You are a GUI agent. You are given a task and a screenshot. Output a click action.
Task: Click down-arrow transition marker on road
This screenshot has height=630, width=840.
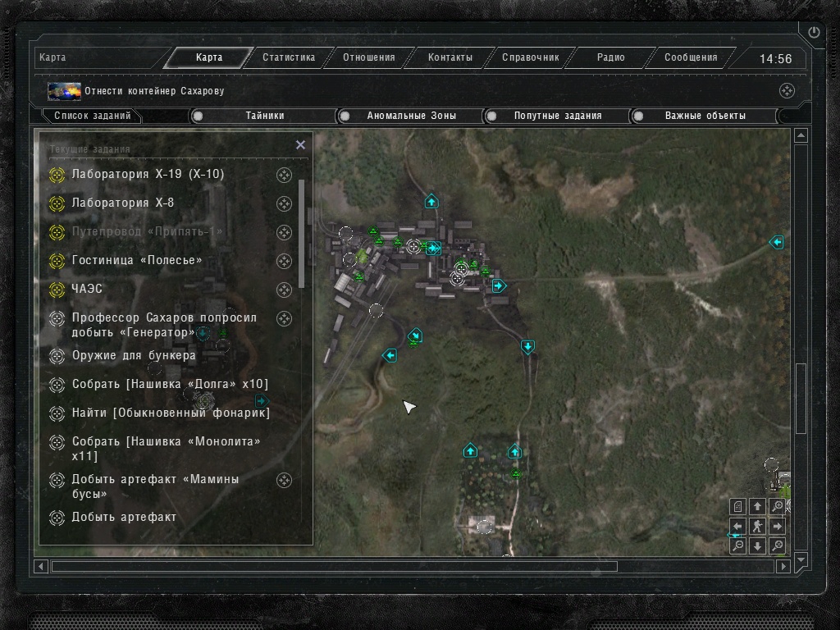(x=527, y=347)
